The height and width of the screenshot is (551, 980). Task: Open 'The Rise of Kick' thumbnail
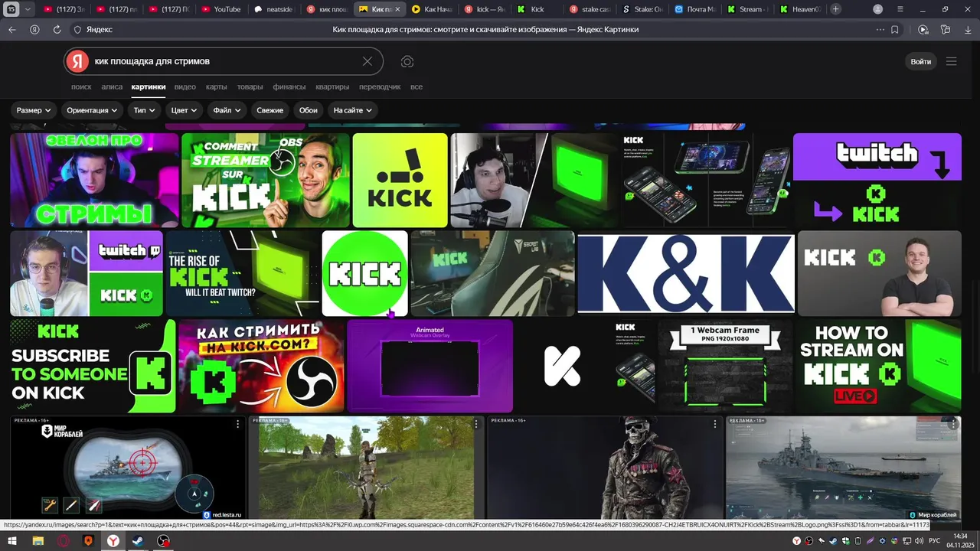click(242, 273)
